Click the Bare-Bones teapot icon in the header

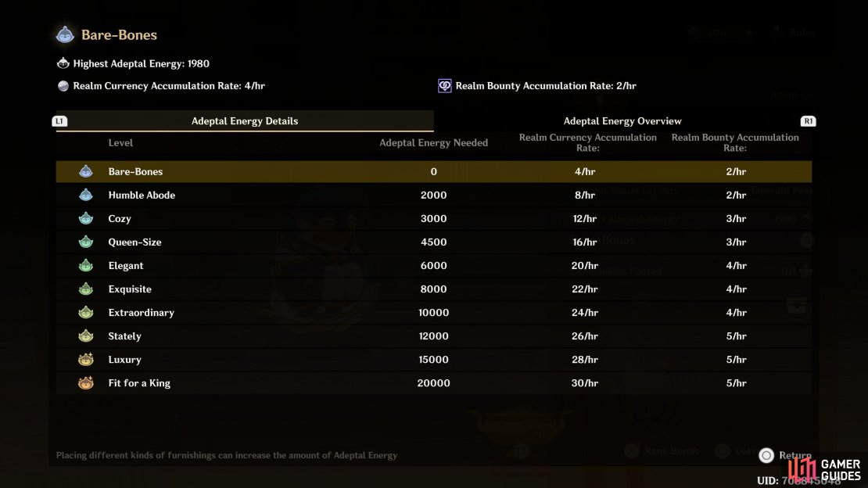[65, 35]
